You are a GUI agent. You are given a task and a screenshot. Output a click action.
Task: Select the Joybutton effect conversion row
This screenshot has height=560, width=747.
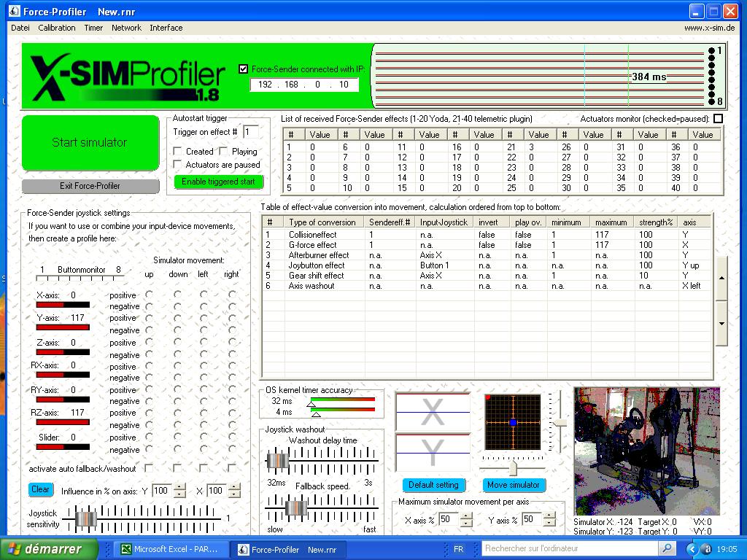point(486,265)
